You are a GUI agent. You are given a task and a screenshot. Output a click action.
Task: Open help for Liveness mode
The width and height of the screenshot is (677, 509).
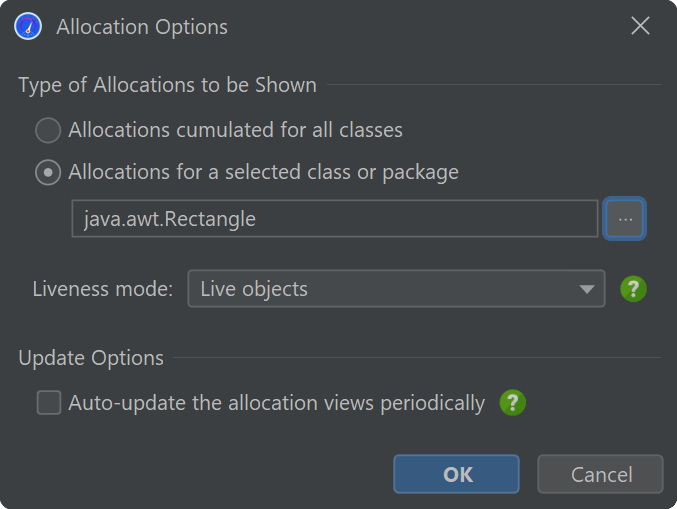(633, 289)
